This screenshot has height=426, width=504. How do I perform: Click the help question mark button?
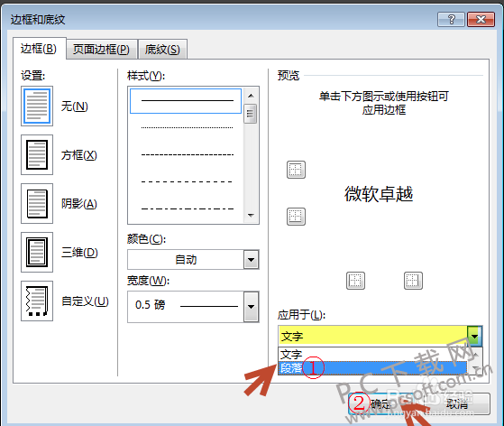452,20
